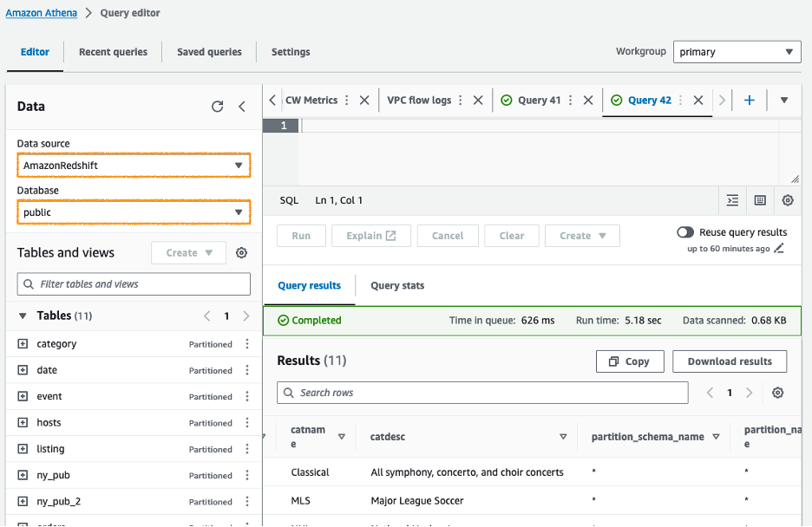812x527 pixels.
Task: Open VPC flow logs tab options
Action: coord(461,101)
